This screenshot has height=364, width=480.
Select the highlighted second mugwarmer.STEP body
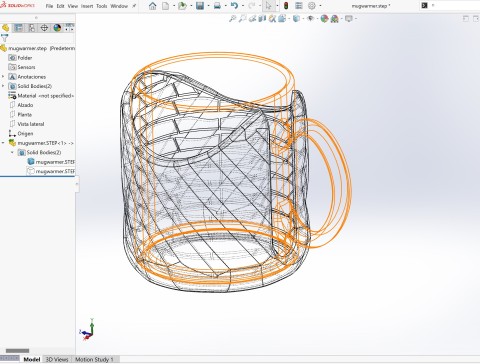click(x=51, y=171)
